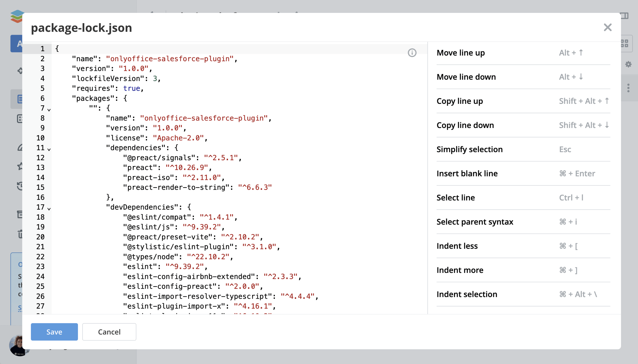This screenshot has height=364, width=638.
Task: Open the vertical three-dot menu
Action: point(628,88)
